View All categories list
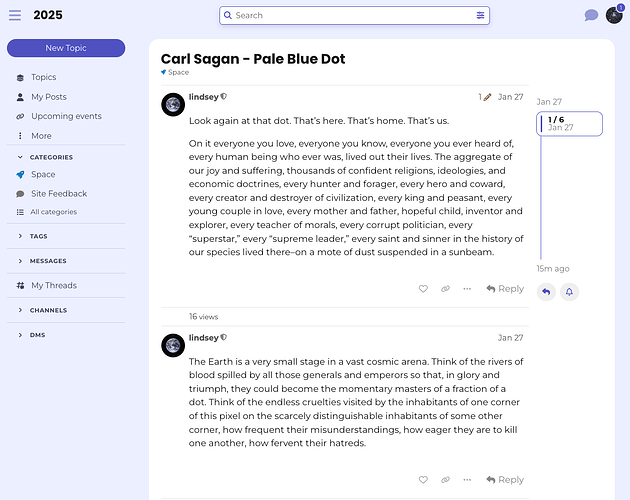 (53, 212)
